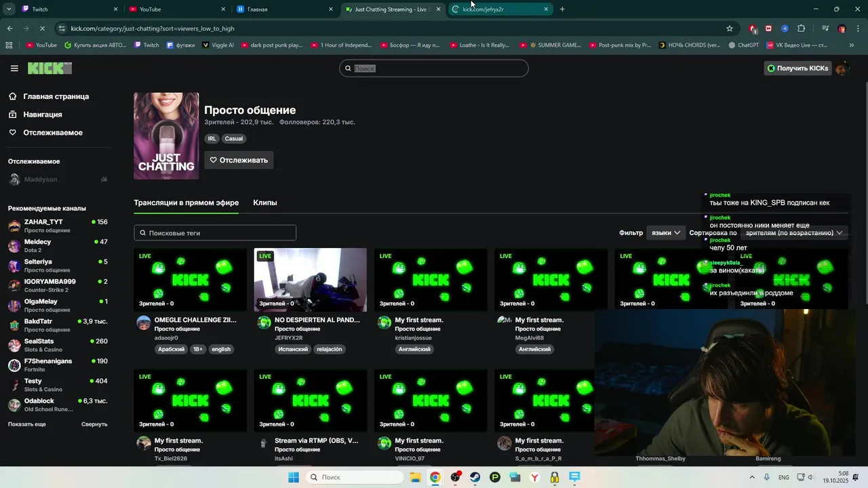Image resolution: width=868 pixels, height=488 pixels.
Task: Click the Испанский language tag
Action: [x=293, y=350]
